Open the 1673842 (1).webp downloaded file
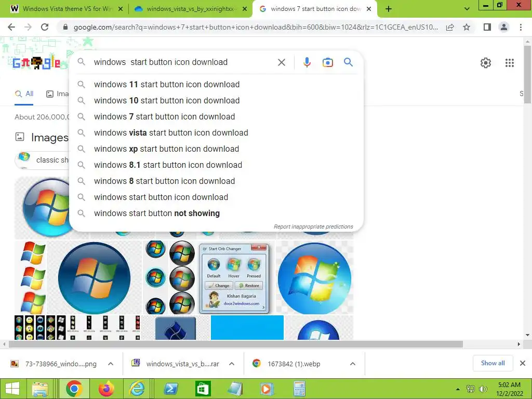Image resolution: width=532 pixels, height=399 pixels. [x=287, y=364]
